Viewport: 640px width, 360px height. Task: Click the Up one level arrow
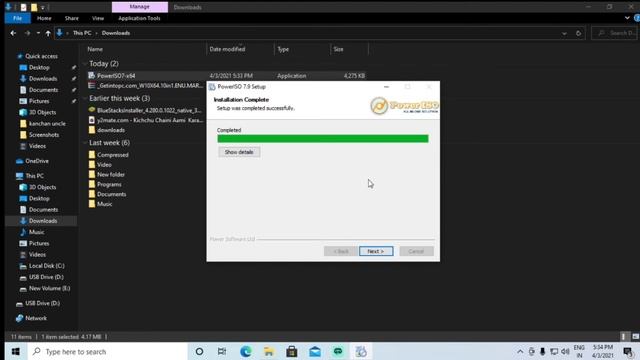[48, 33]
